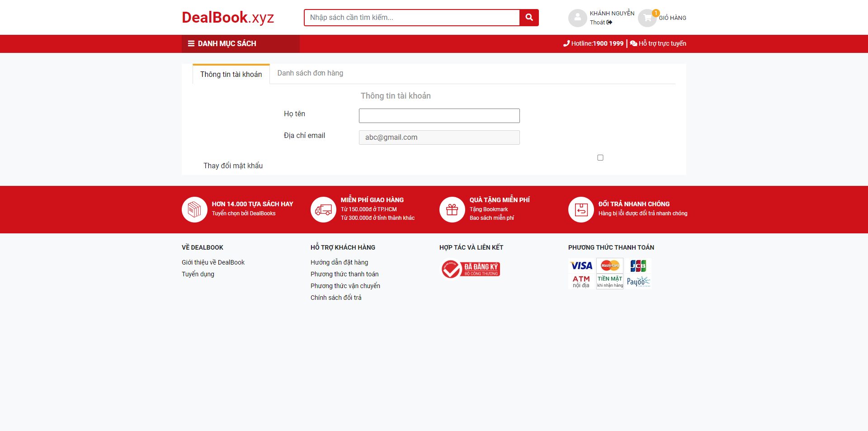Click Từ 150.000đ ở TP.HCM text
The width and height of the screenshot is (868, 431).
click(369, 209)
